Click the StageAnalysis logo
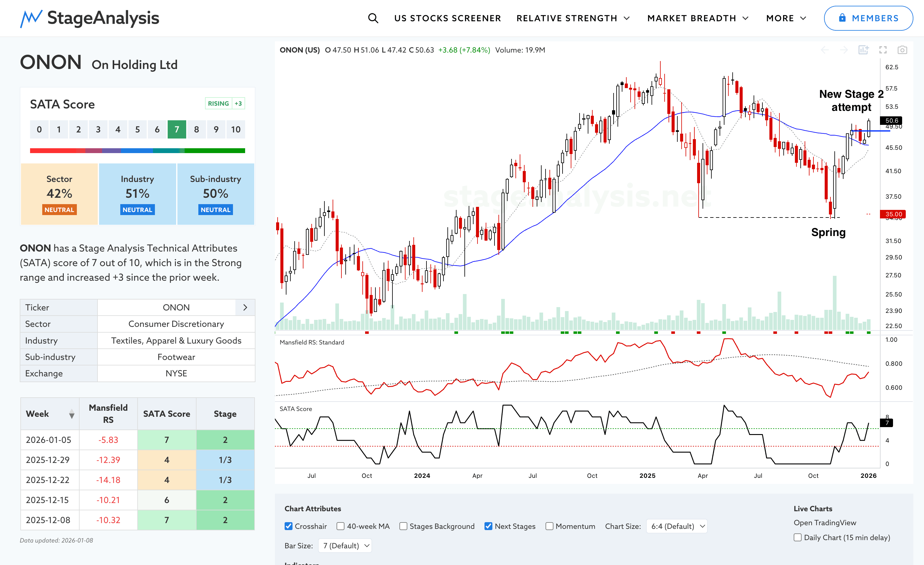 (x=90, y=18)
